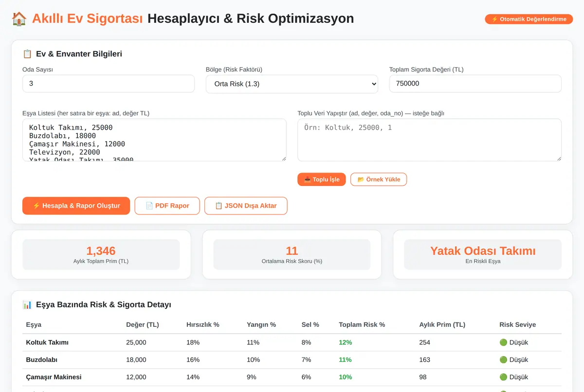Click the 16% theft value for Buzdolabı

(x=193, y=360)
